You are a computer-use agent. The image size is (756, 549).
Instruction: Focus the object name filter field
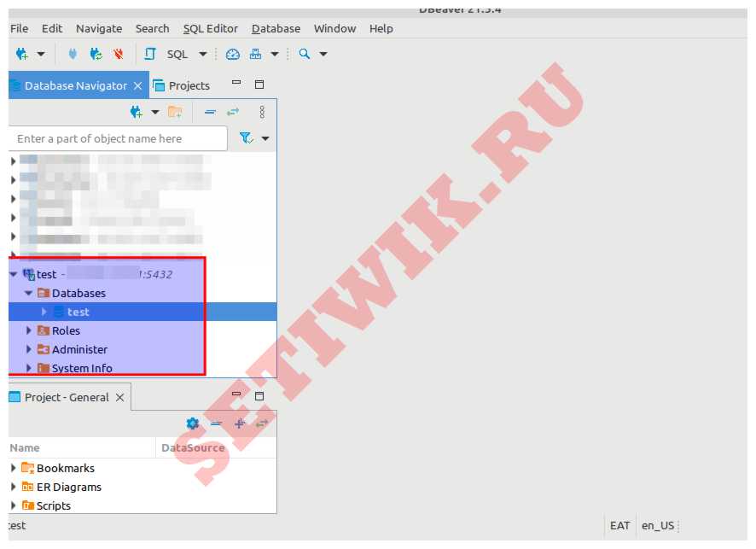click(x=118, y=138)
